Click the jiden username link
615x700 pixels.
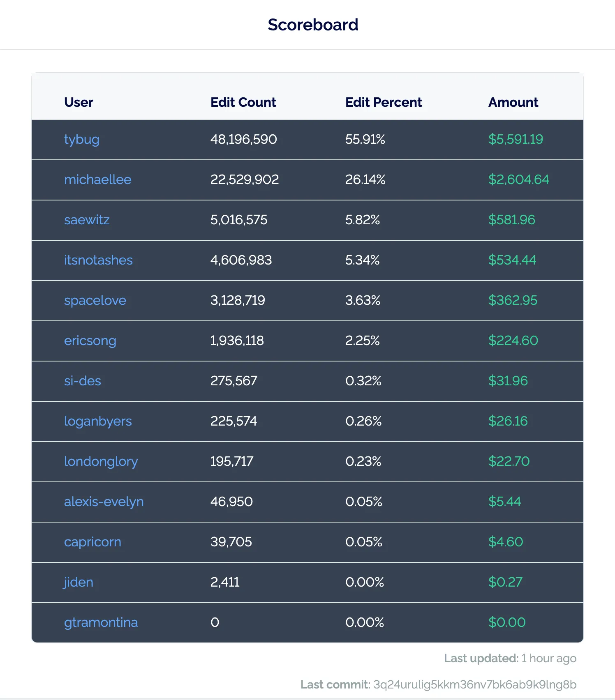[78, 582]
